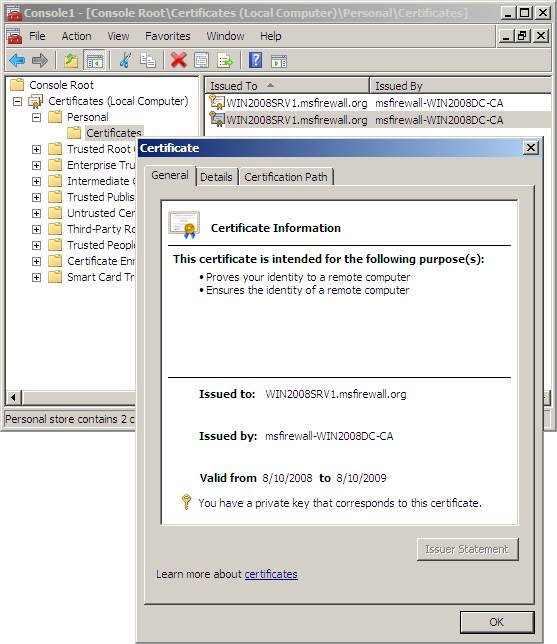This screenshot has height=644, width=557.
Task: Click the Certificate Information ribbon icon
Action: (184, 225)
